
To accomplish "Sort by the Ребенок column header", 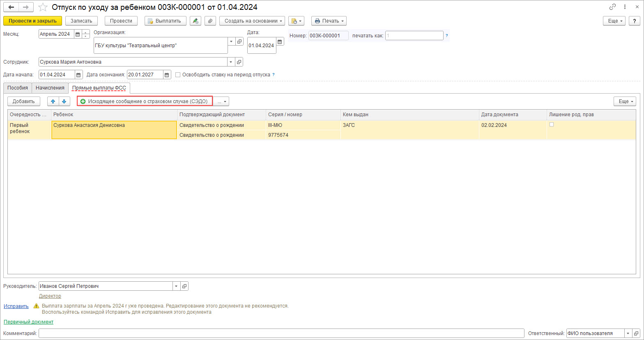I will pyautogui.click(x=114, y=115).
